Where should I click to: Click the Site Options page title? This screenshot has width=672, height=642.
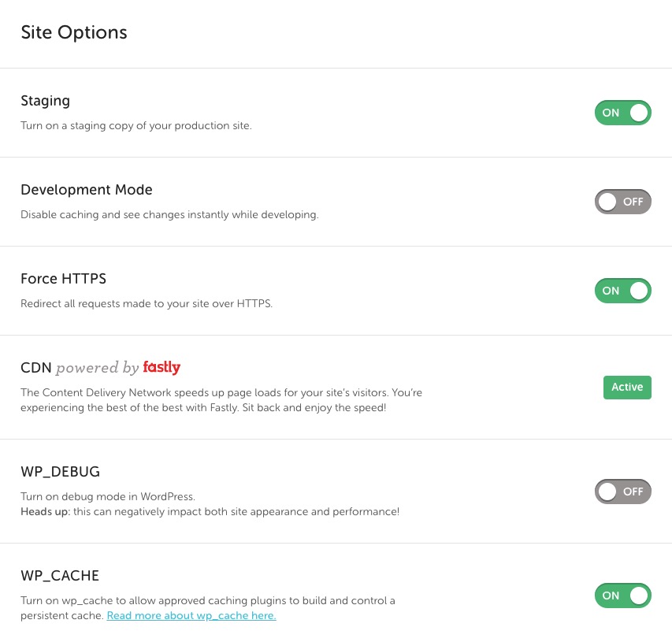(x=74, y=32)
